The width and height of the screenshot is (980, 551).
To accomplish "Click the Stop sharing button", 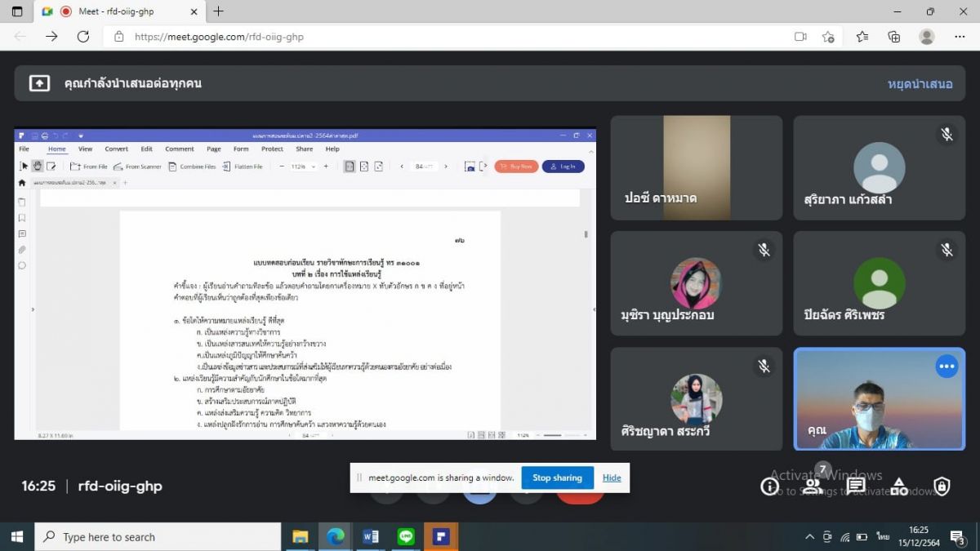I will click(x=557, y=478).
